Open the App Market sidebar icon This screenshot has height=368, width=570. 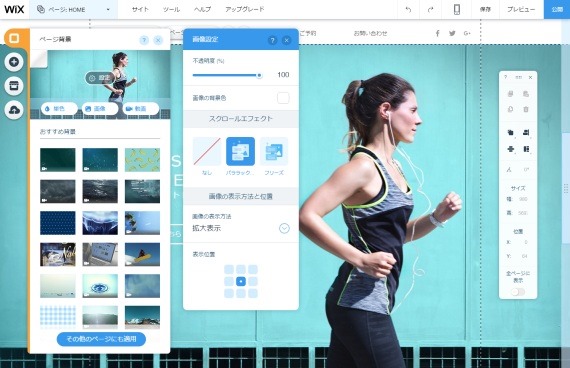(x=14, y=86)
